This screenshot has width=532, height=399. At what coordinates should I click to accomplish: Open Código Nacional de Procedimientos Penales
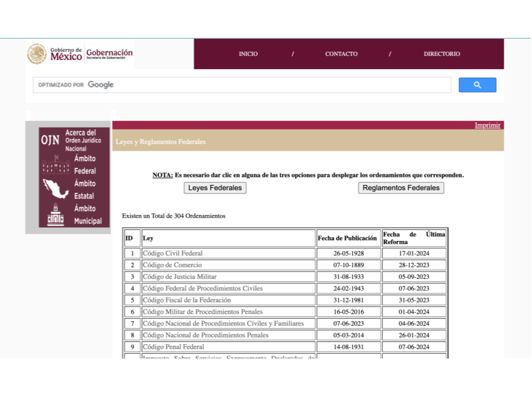click(206, 335)
